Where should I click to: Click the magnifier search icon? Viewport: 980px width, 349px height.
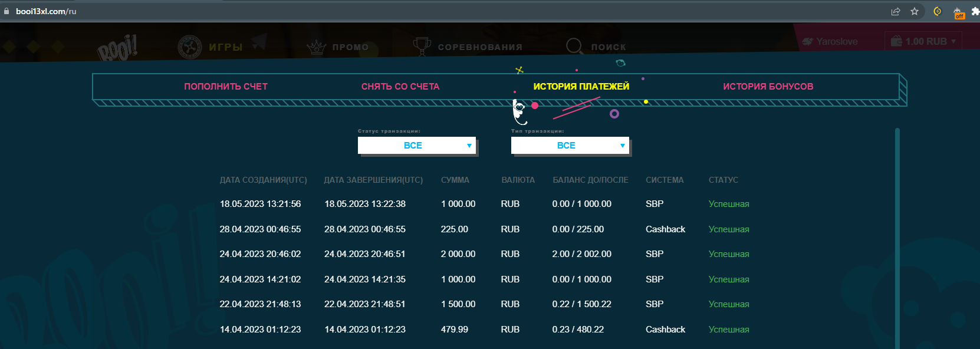(x=574, y=46)
